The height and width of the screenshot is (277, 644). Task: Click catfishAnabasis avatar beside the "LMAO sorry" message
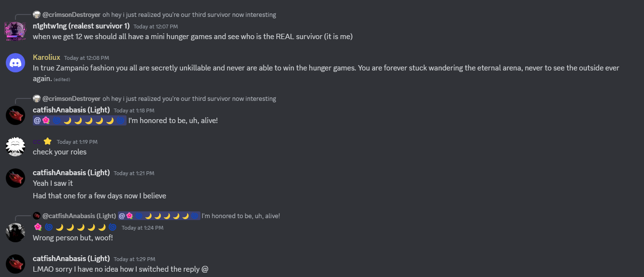15,264
